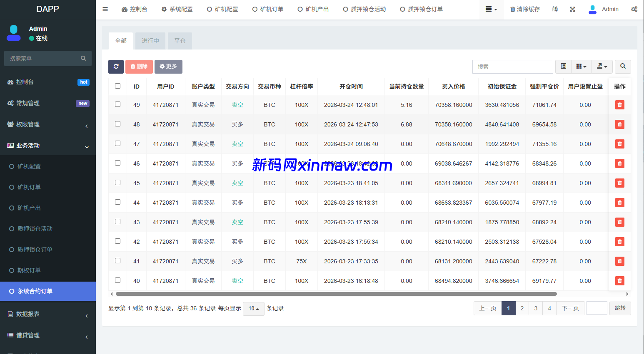The height and width of the screenshot is (354, 644).
Task: Open the export data dropdown
Action: [602, 67]
